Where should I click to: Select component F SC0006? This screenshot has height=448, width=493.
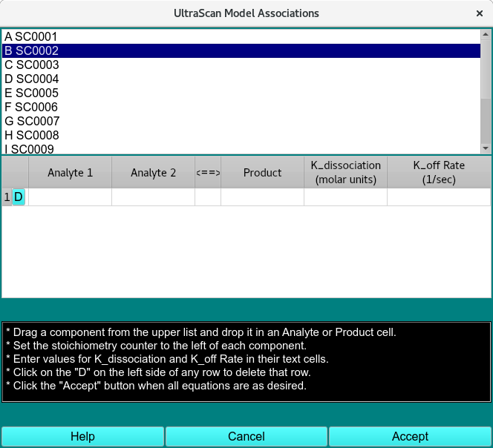point(31,107)
